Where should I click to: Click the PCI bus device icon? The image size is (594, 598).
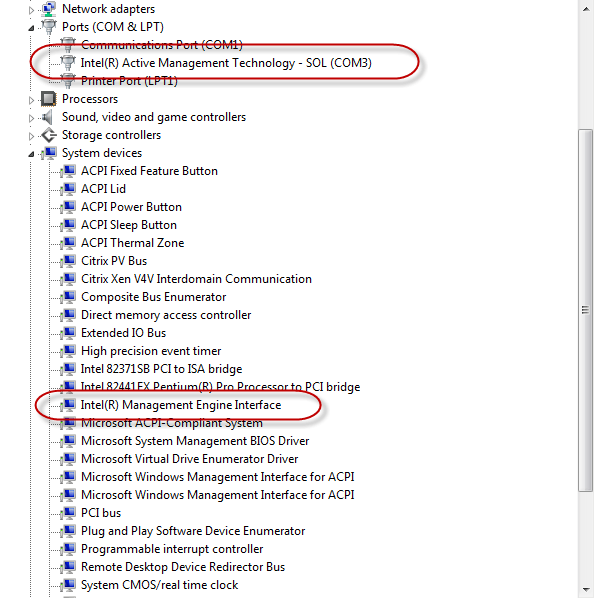tap(68, 513)
